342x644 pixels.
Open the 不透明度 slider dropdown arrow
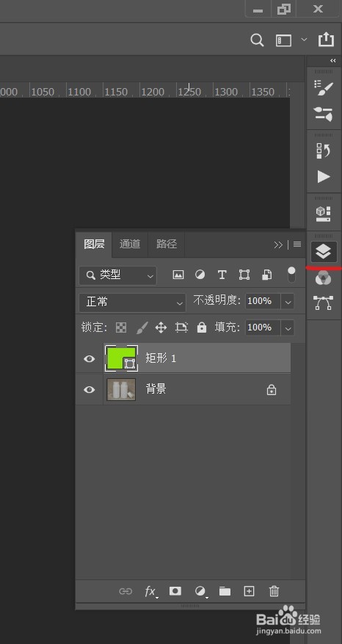tap(288, 302)
